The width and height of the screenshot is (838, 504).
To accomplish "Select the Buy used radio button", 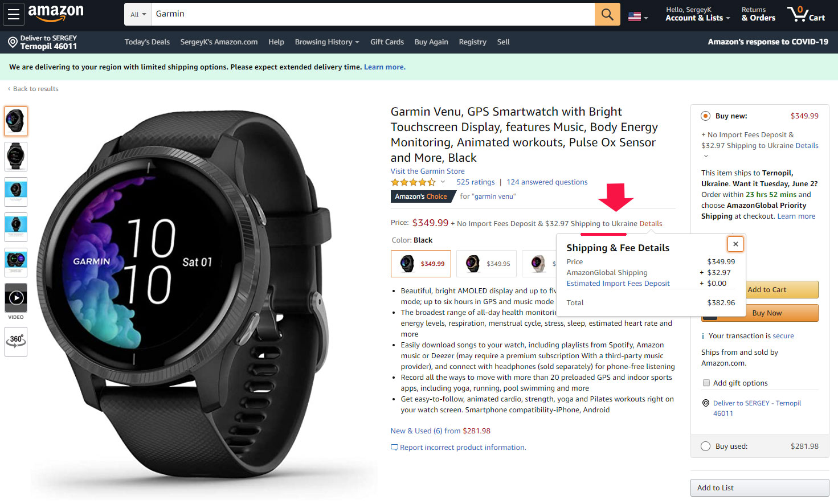I will [x=705, y=446].
